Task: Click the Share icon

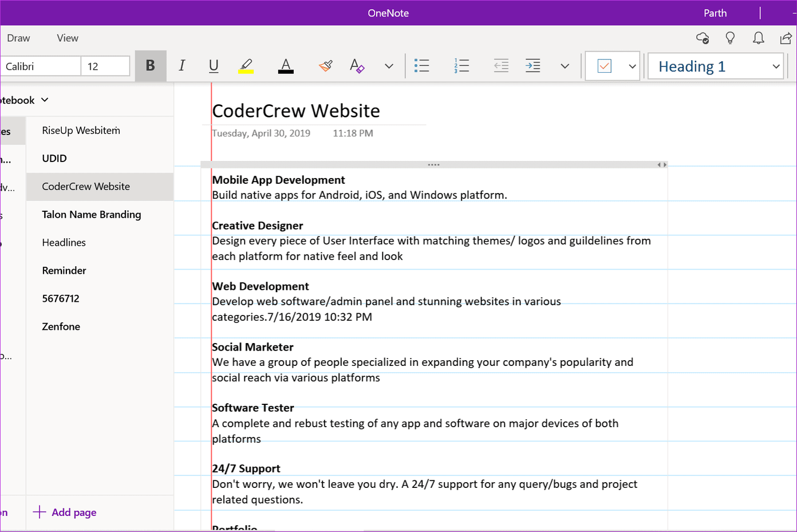Action: pyautogui.click(x=786, y=38)
